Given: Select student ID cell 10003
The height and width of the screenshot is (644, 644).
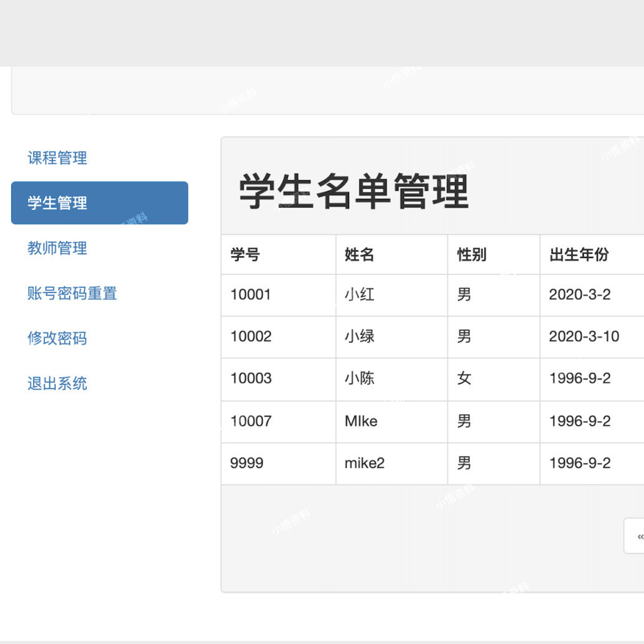Looking at the screenshot, I should click(279, 378).
